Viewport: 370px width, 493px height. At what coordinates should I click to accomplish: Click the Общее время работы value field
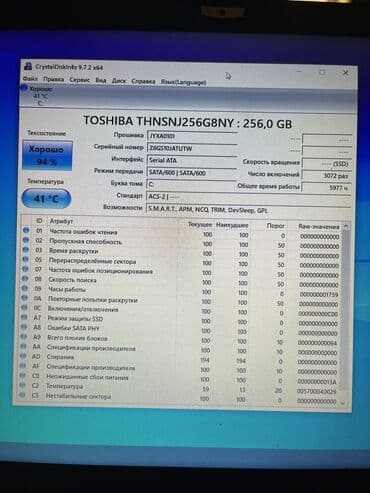(326, 188)
